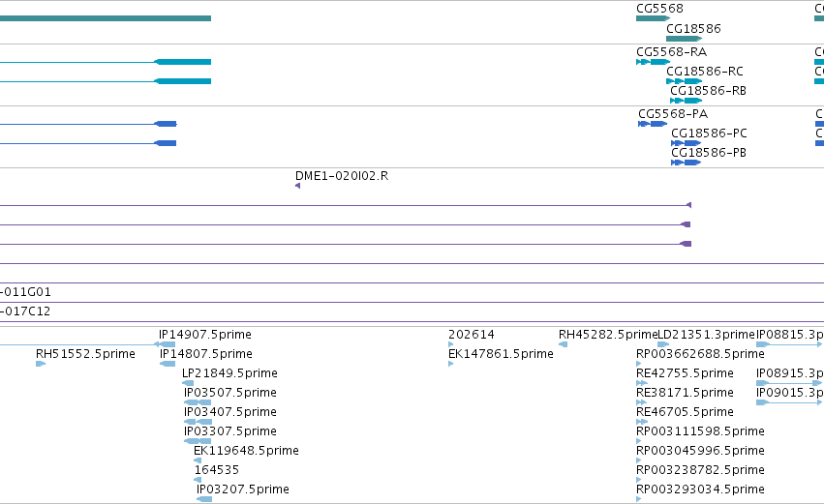Click the RE42755.5prime label
This screenshot has width=824, height=504.
click(685, 373)
